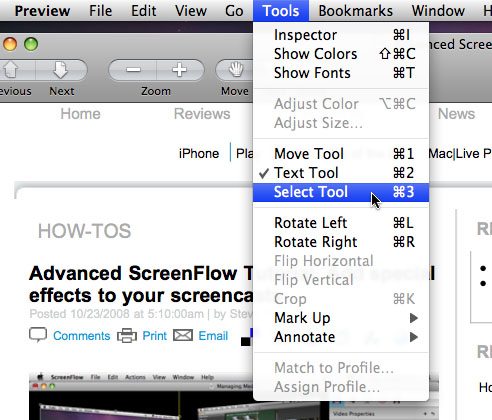Click the Next page arrow button
Screen dimensions: 492x420
(x=61, y=70)
